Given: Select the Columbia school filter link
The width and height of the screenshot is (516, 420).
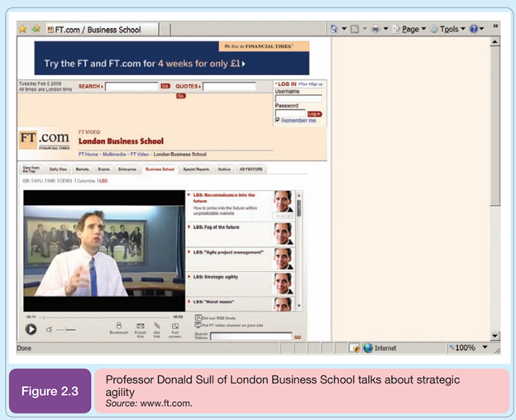Looking at the screenshot, I should click(x=86, y=180).
